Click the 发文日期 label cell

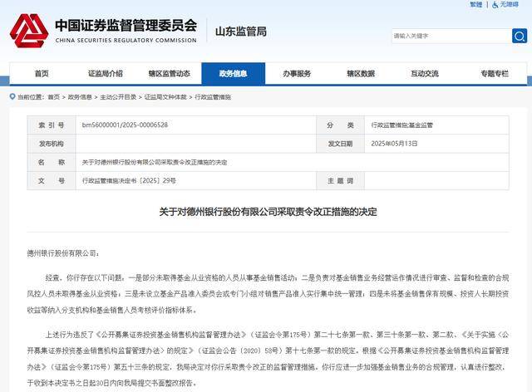tap(340, 144)
